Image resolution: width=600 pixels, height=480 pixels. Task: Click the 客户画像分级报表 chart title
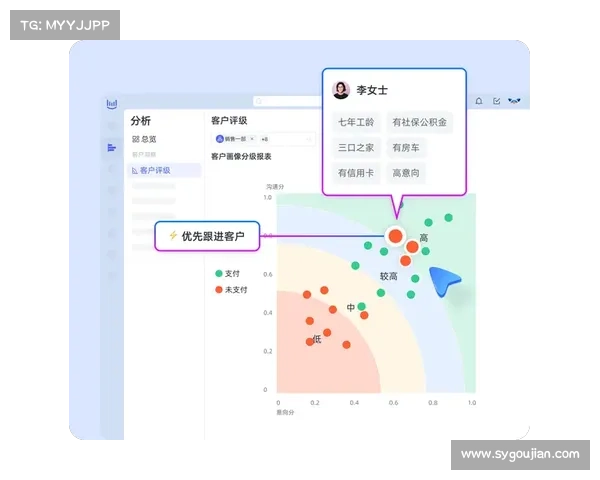pyautogui.click(x=241, y=157)
